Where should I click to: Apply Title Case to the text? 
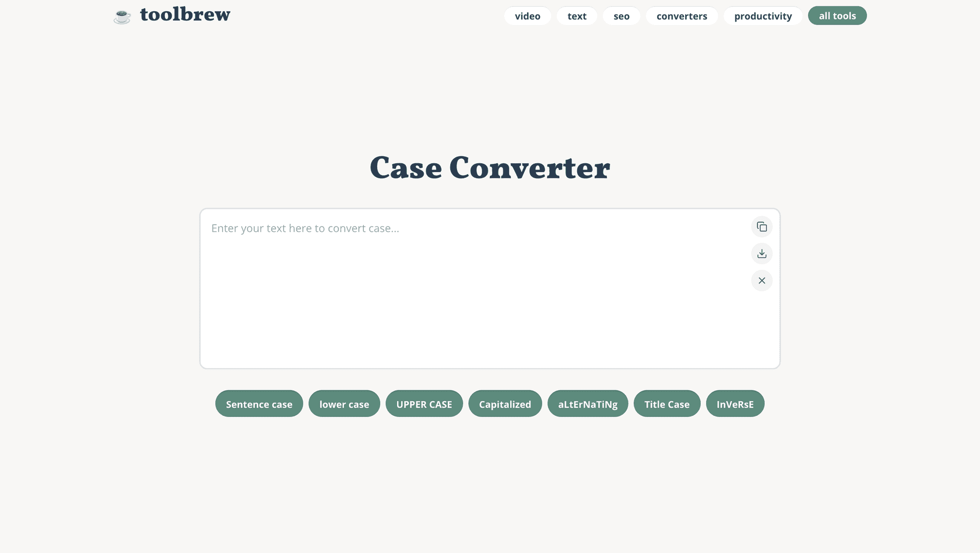[667, 403]
